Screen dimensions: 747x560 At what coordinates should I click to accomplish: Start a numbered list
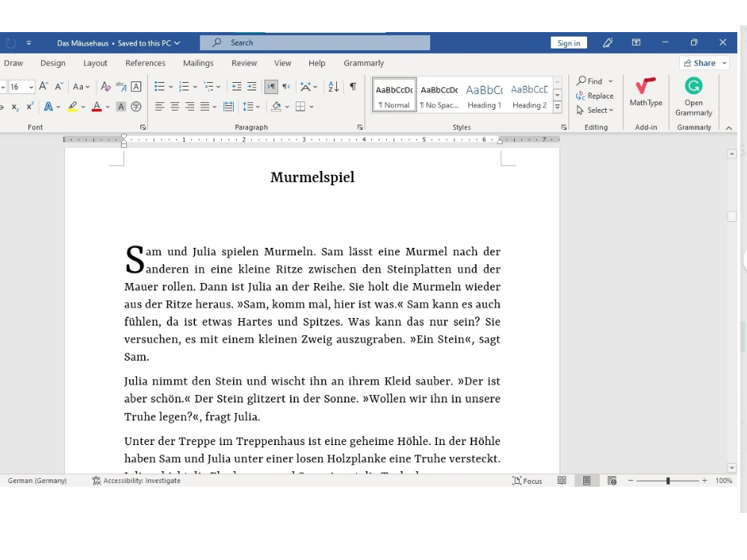click(184, 86)
